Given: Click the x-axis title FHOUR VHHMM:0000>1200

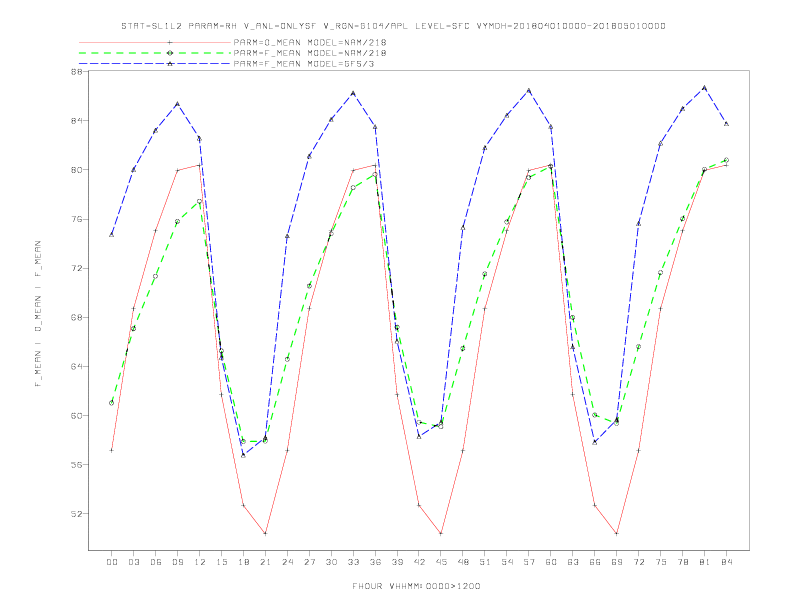Looking at the screenshot, I should [x=416, y=586].
